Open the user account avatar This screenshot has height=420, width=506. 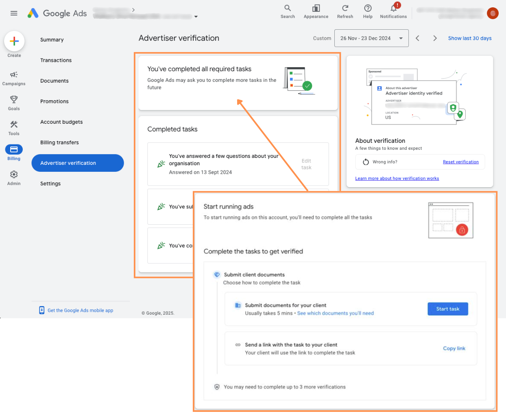pos(493,13)
